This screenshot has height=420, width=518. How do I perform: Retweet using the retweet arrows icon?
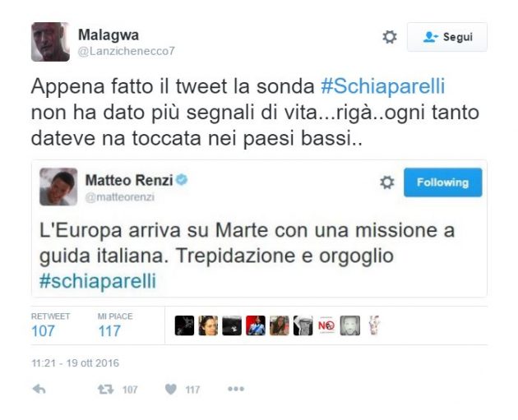105,390
